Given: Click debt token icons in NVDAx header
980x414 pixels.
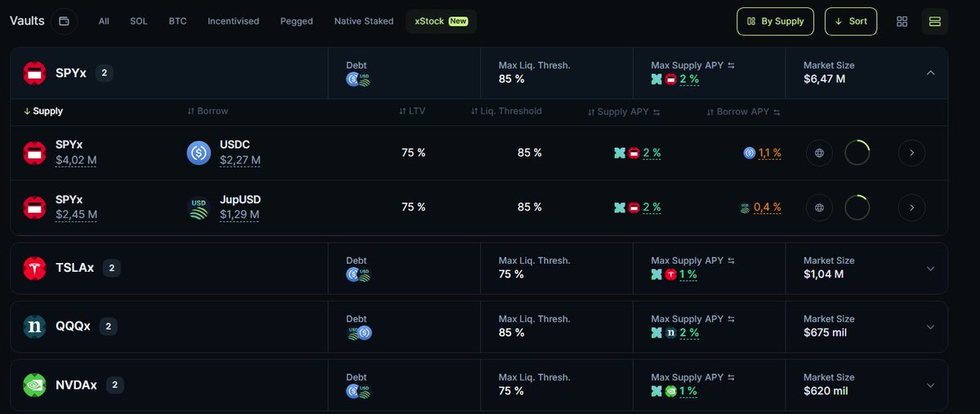Looking at the screenshot, I should [359, 392].
